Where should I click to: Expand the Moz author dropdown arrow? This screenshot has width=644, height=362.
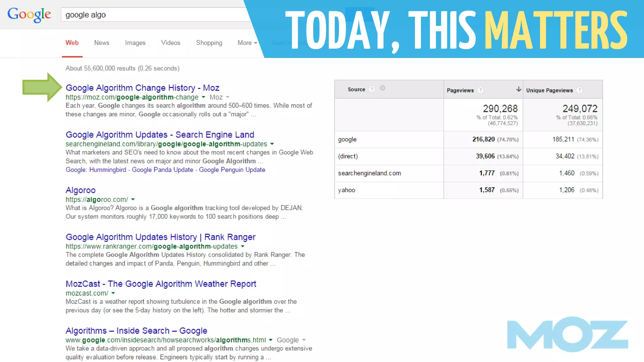[x=228, y=97]
